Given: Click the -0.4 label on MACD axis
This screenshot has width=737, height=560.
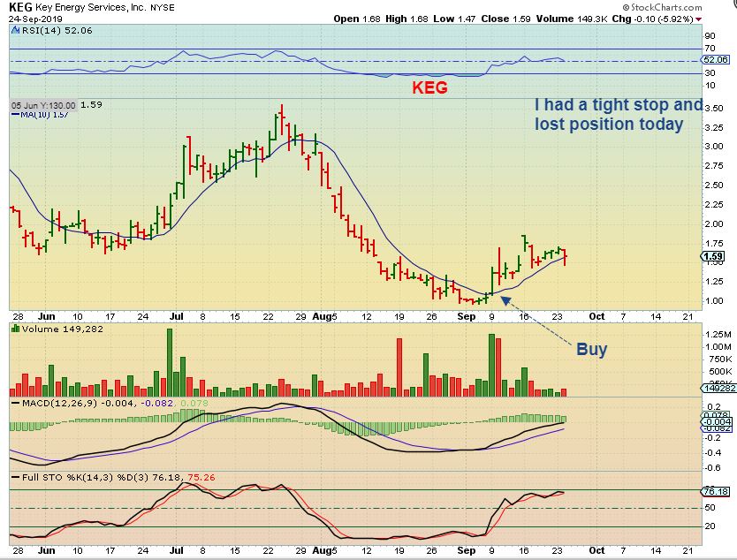Looking at the screenshot, I should click(x=713, y=453).
